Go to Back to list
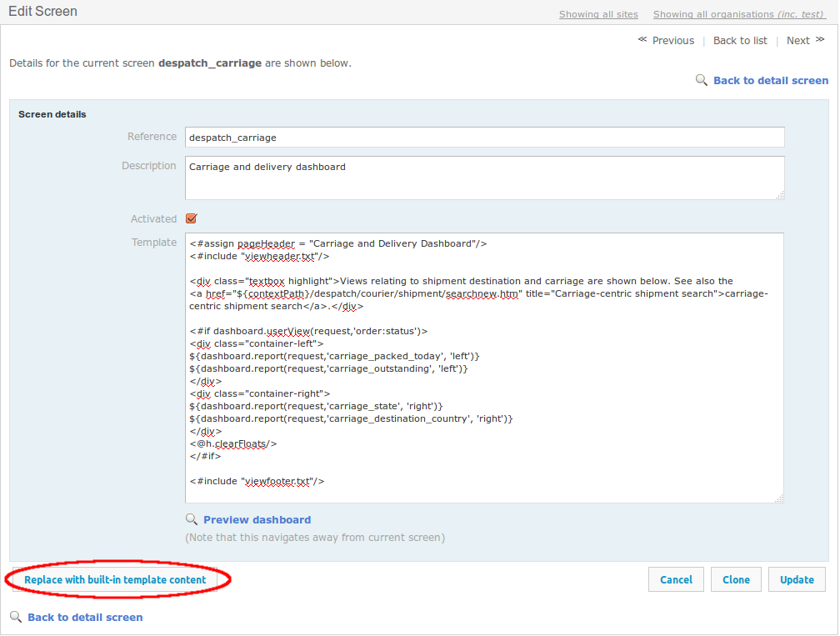The height and width of the screenshot is (636, 840). (x=740, y=41)
